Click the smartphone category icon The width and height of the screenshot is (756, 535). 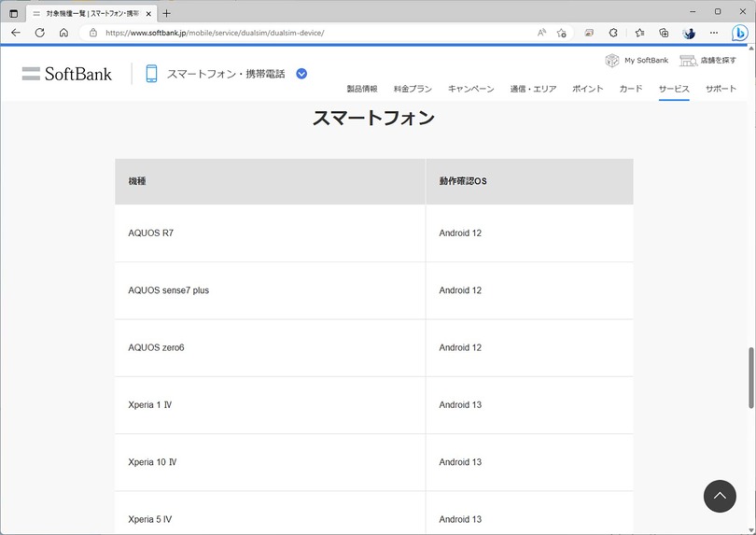[x=151, y=74]
